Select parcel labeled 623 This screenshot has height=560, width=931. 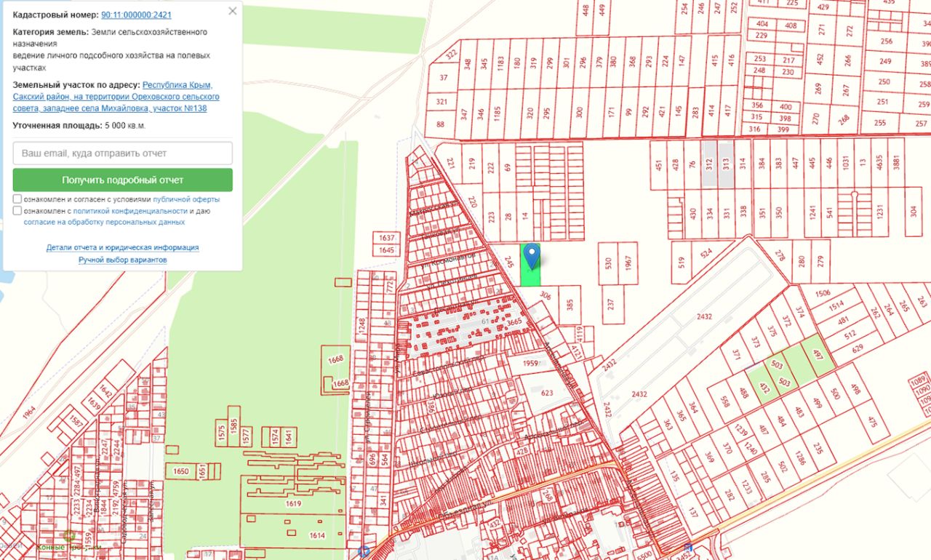[547, 394]
